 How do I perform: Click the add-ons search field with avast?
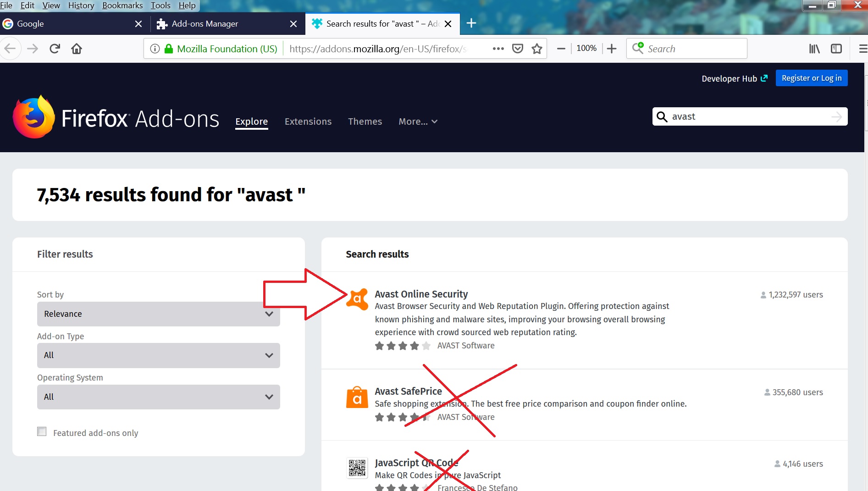[x=750, y=116]
